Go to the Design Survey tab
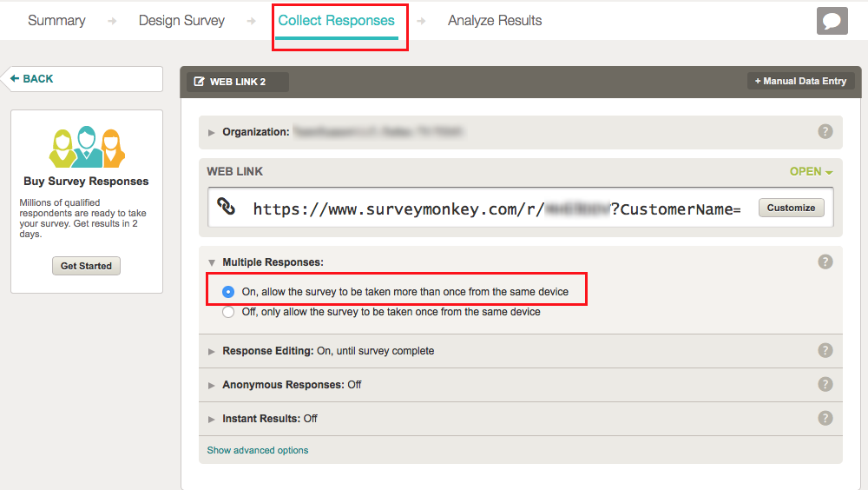 click(181, 21)
